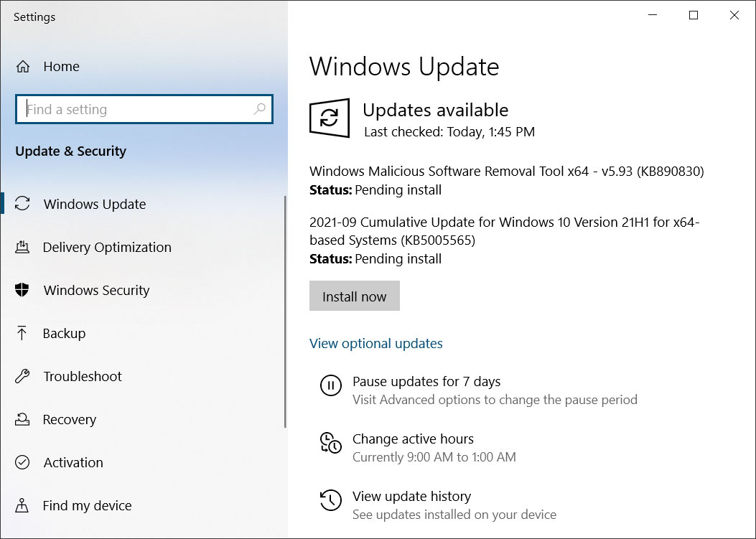The width and height of the screenshot is (756, 539).
Task: Click the Install now button
Action: (x=355, y=296)
